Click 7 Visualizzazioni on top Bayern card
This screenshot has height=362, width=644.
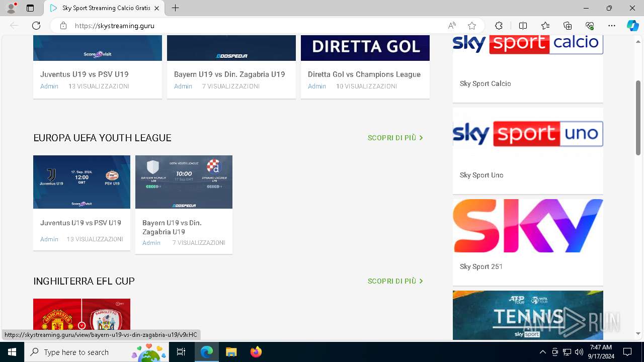tap(231, 86)
